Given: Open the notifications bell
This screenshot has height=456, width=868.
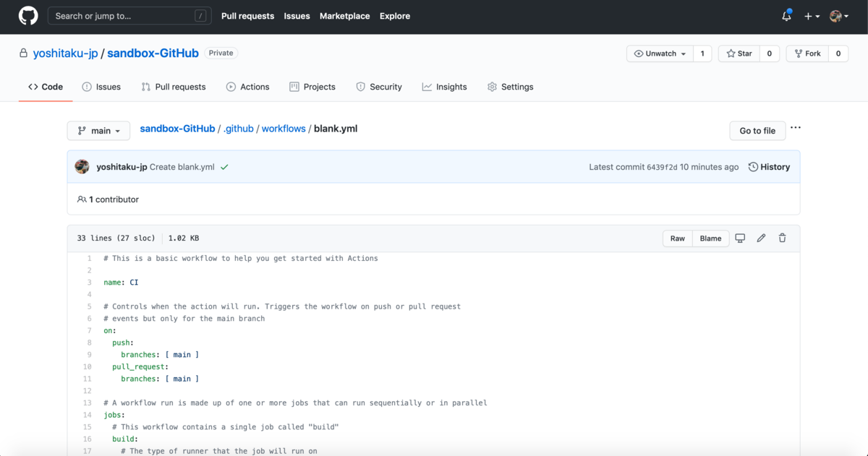Looking at the screenshot, I should tap(786, 16).
